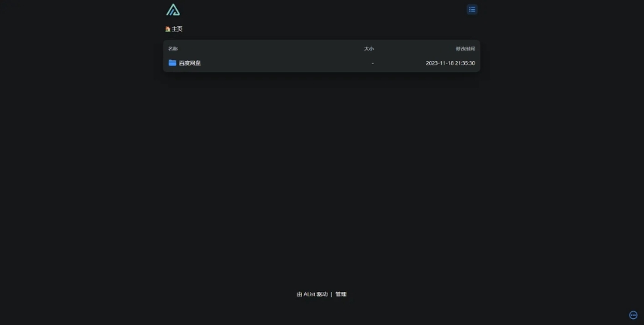Viewport: 644px width, 325px height.
Task: Click the dash size value for 百度网盘
Action: tap(373, 63)
